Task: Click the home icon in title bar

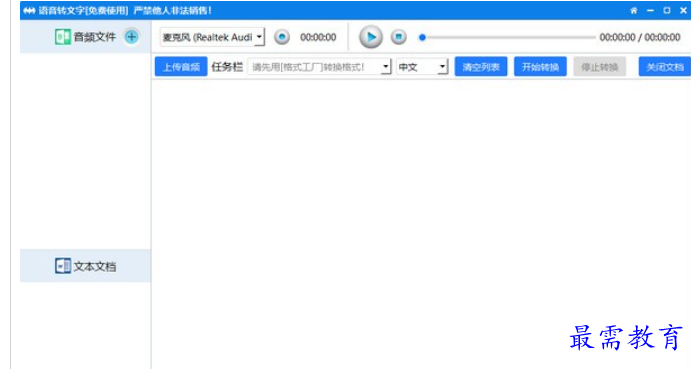Action: pyautogui.click(x=634, y=11)
